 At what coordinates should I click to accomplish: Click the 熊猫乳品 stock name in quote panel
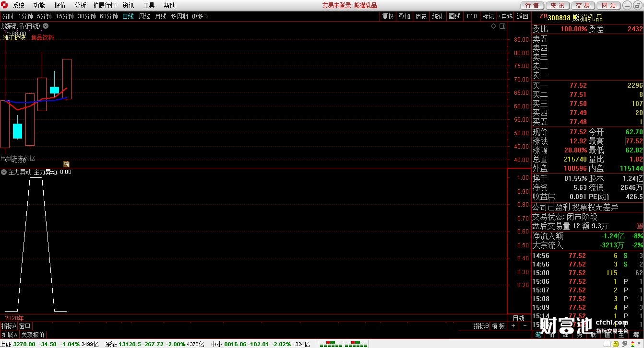[587, 18]
